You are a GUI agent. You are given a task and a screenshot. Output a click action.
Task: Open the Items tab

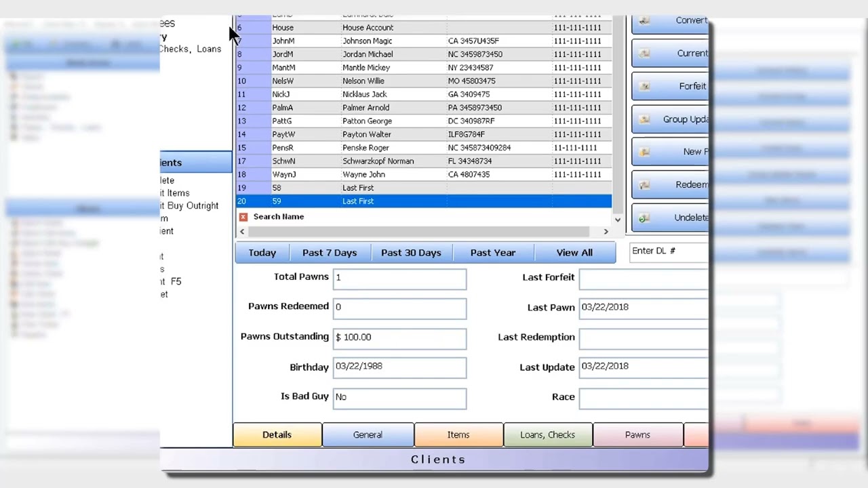458,435
